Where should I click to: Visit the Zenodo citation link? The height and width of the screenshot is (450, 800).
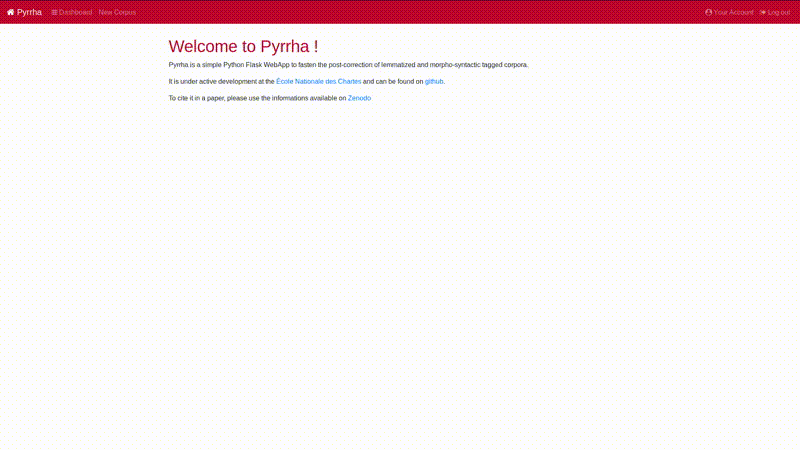coord(359,98)
